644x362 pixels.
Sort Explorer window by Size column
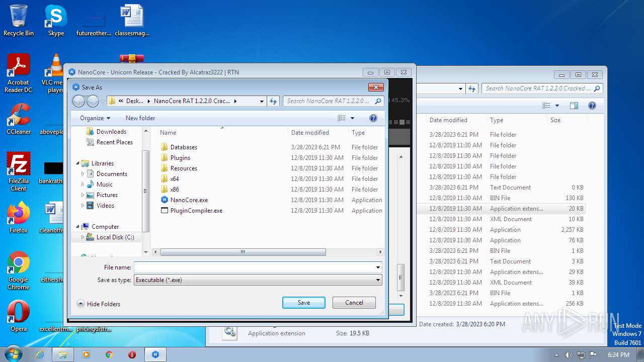point(567,120)
